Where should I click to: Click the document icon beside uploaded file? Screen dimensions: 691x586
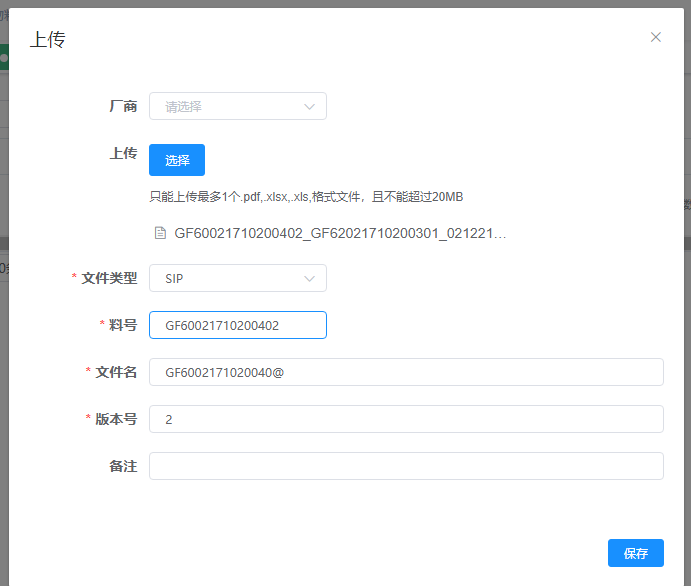(160, 233)
